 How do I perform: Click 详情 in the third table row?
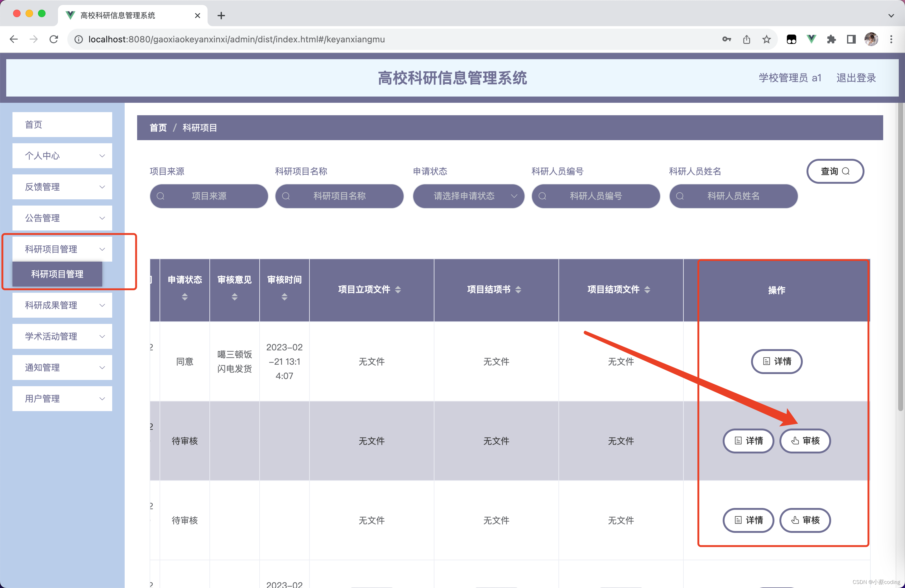click(748, 520)
